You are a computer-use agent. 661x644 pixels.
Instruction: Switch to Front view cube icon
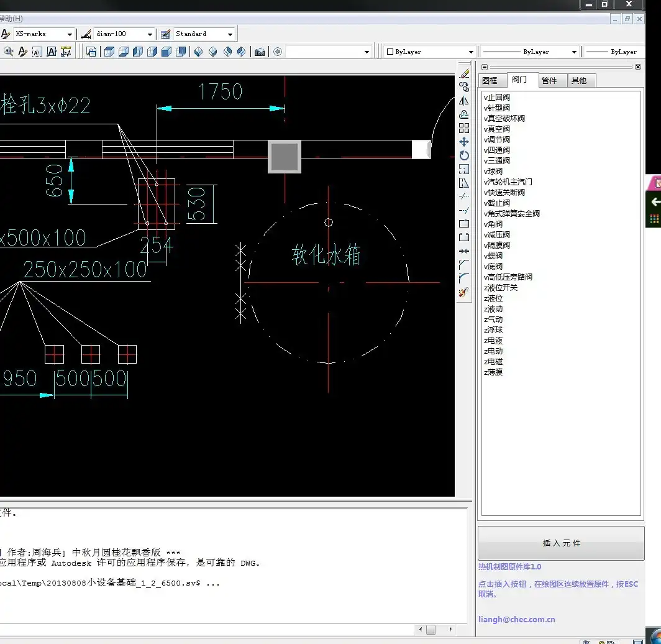(x=166, y=52)
